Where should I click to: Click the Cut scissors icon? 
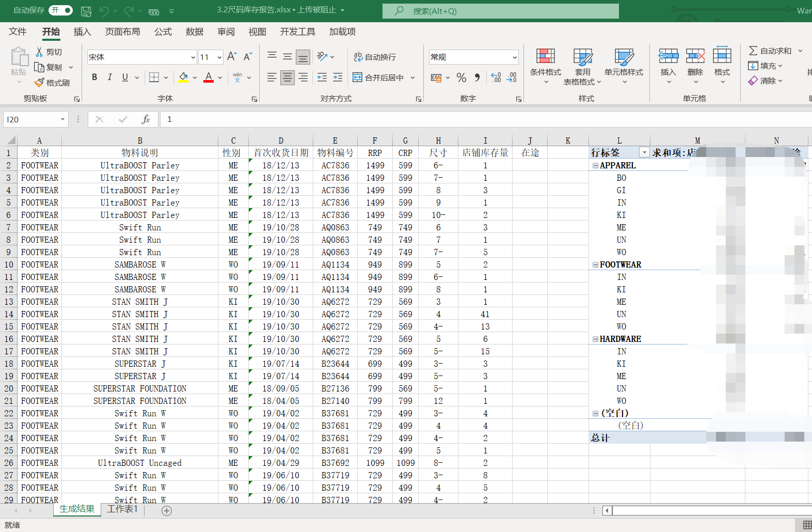[39, 52]
